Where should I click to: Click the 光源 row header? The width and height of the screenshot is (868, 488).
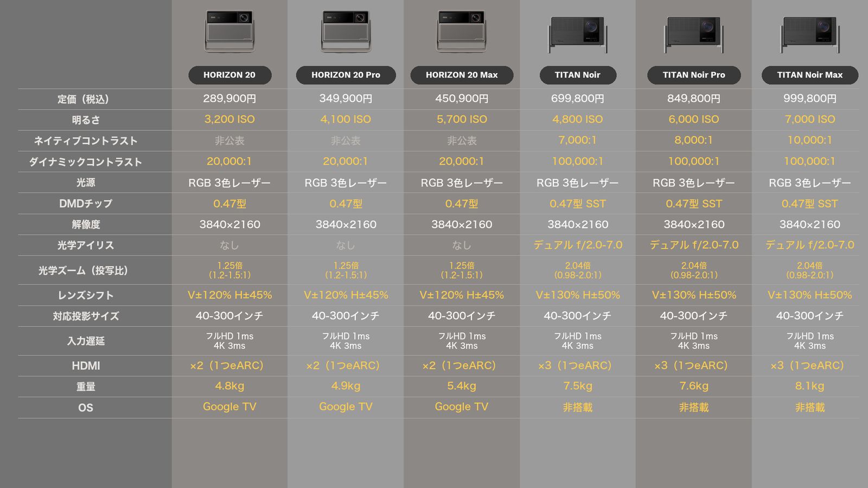coord(86,183)
